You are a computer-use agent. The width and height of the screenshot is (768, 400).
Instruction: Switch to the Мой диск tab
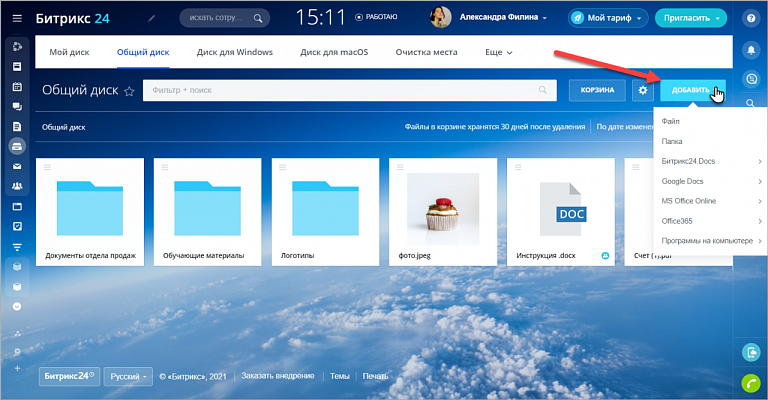pos(69,52)
